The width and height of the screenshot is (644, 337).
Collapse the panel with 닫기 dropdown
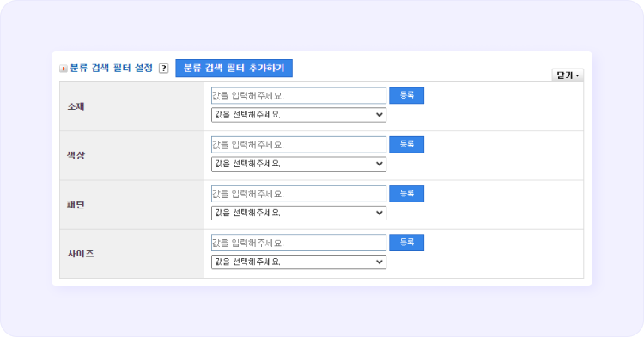click(568, 75)
